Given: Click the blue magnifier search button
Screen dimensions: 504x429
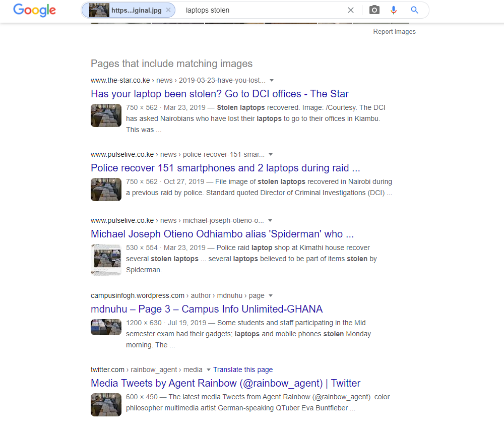Looking at the screenshot, I should click(x=414, y=10).
